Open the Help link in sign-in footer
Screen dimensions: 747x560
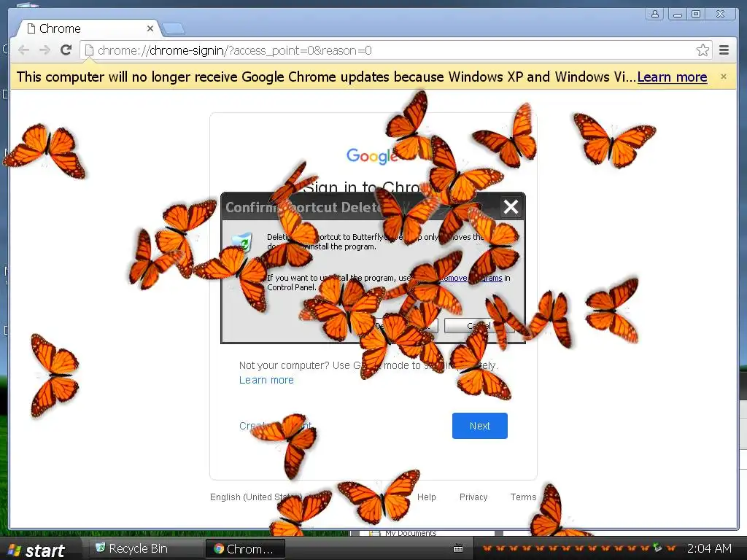pos(426,497)
